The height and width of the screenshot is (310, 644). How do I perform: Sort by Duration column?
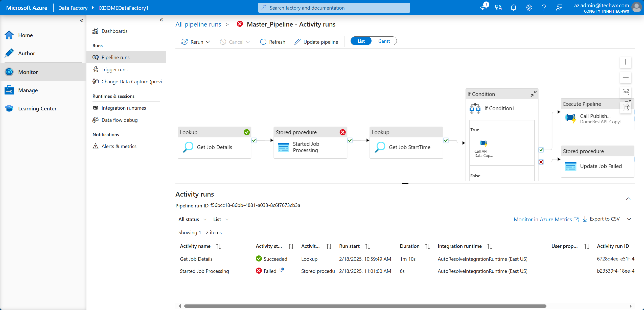coord(427,246)
